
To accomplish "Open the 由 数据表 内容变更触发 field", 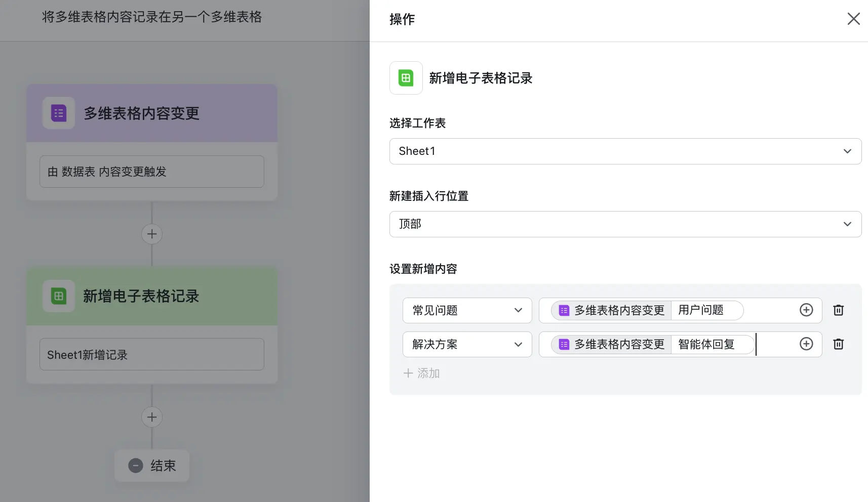I will [151, 172].
